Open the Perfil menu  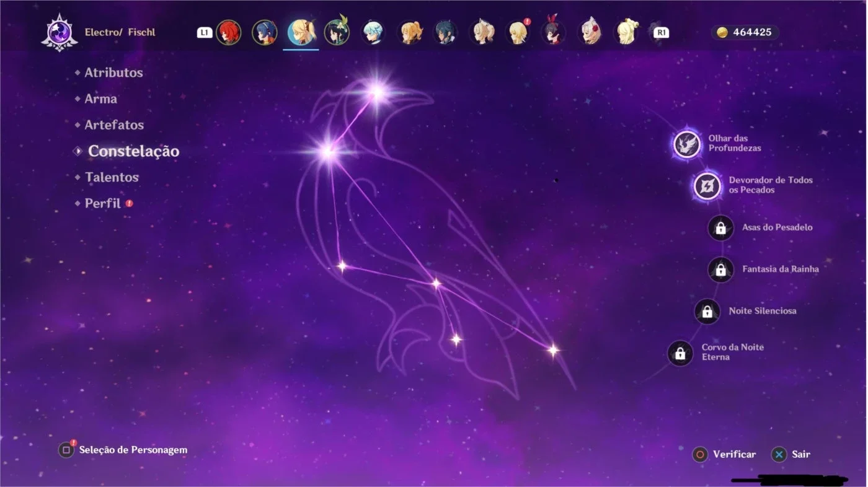tap(103, 203)
